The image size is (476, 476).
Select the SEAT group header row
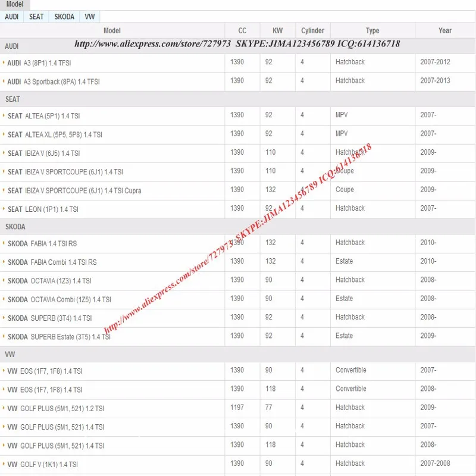coord(237,99)
